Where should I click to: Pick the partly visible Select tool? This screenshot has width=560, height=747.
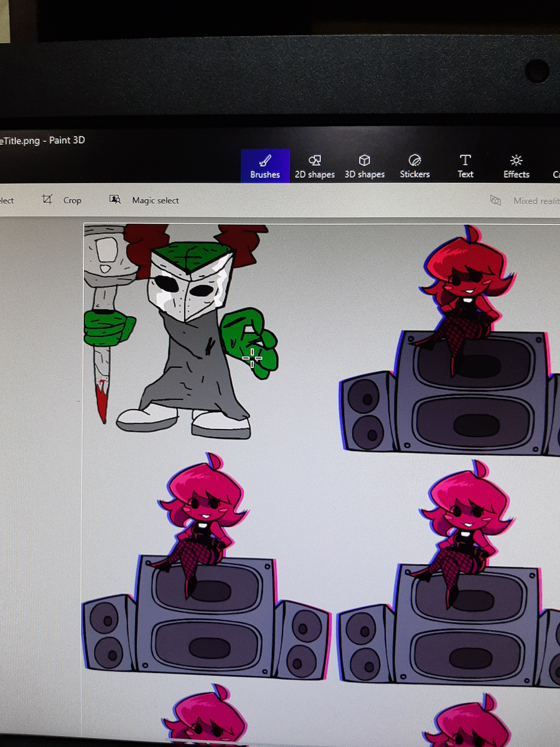(x=7, y=200)
